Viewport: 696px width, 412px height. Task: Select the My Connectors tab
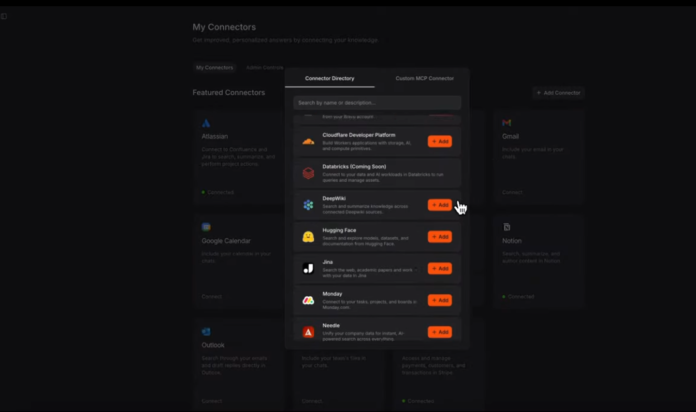click(214, 67)
